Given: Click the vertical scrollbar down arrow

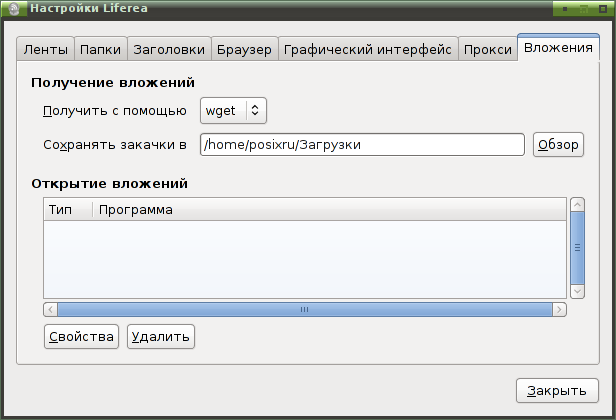Looking at the screenshot, I should [578, 292].
